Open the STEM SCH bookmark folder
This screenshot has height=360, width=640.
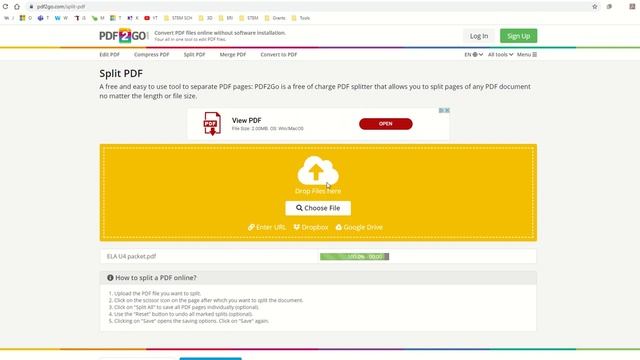(x=178, y=18)
